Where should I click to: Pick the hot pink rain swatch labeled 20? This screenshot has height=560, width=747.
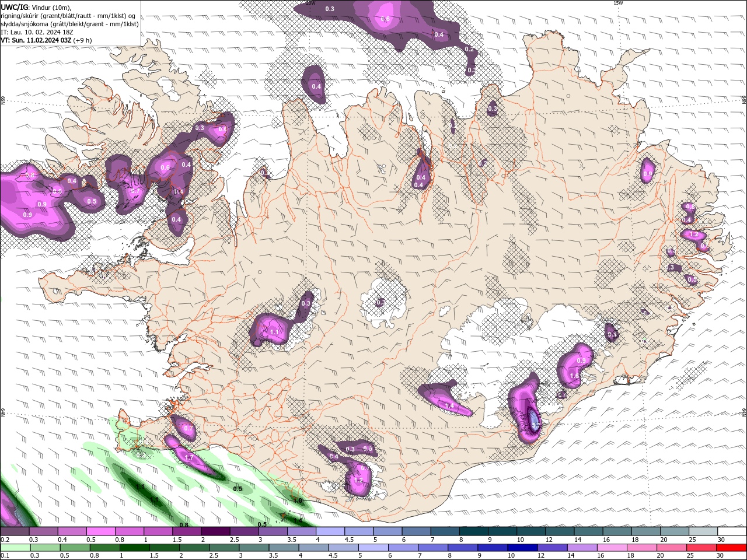coord(671,548)
